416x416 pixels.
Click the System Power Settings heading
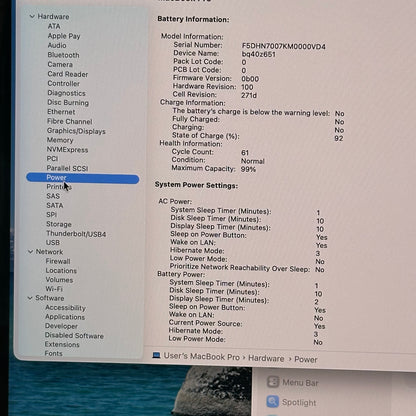[x=196, y=185]
